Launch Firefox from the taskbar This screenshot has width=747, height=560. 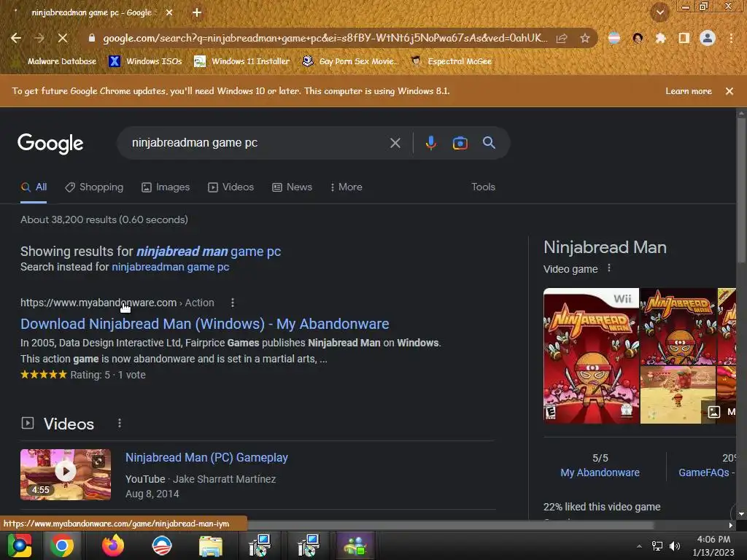[x=113, y=545]
